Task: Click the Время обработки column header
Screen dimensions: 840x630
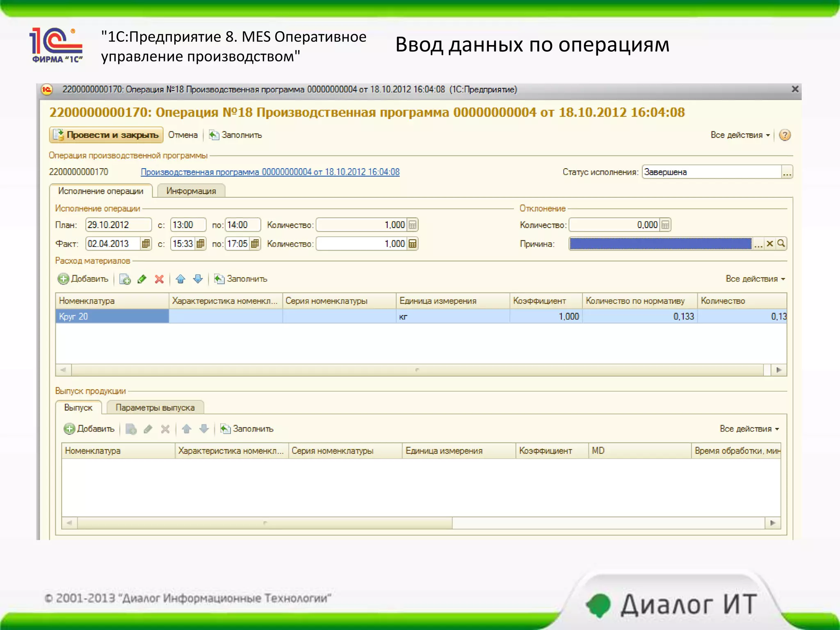Action: (x=737, y=451)
